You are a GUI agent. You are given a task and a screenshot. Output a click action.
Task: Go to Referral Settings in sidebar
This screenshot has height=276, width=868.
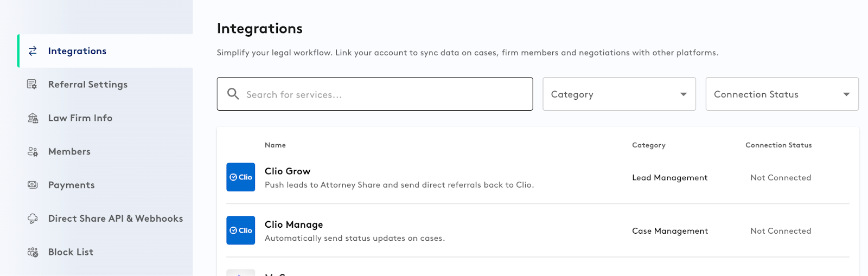88,85
